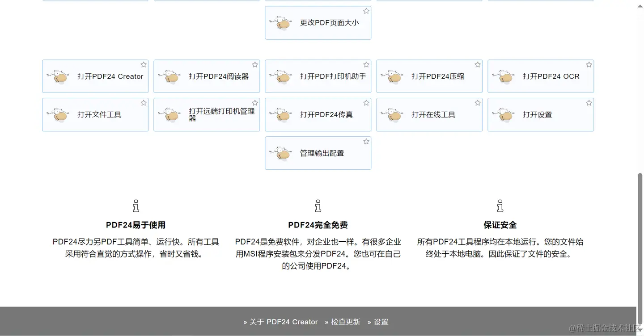Click sheep icon of 打开远端打印机管理器

click(170, 115)
